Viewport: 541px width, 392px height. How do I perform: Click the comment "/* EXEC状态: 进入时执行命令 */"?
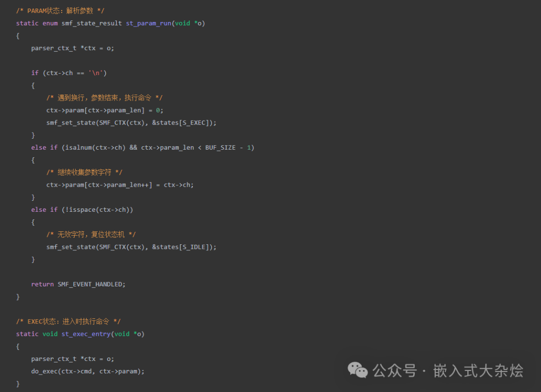point(68,322)
